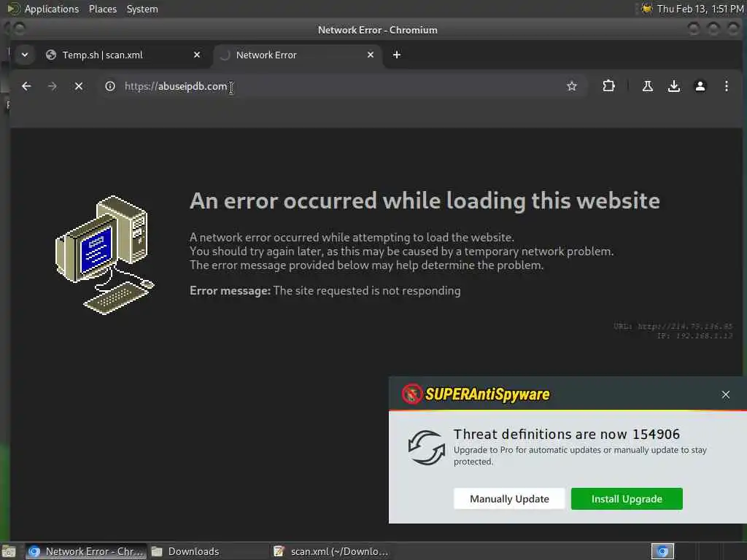
Task: Click the retro computer illustration
Action: click(x=105, y=254)
